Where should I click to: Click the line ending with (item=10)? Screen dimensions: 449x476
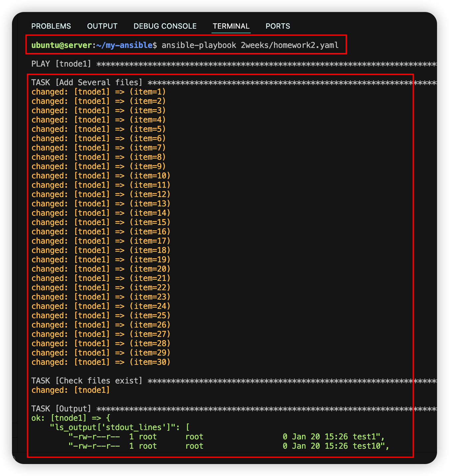coord(101,175)
